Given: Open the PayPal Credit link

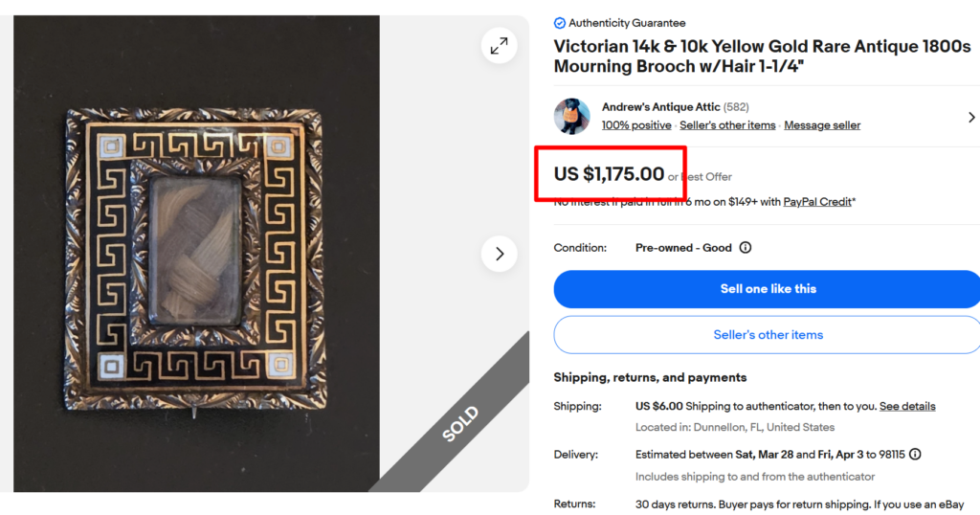Looking at the screenshot, I should [817, 202].
